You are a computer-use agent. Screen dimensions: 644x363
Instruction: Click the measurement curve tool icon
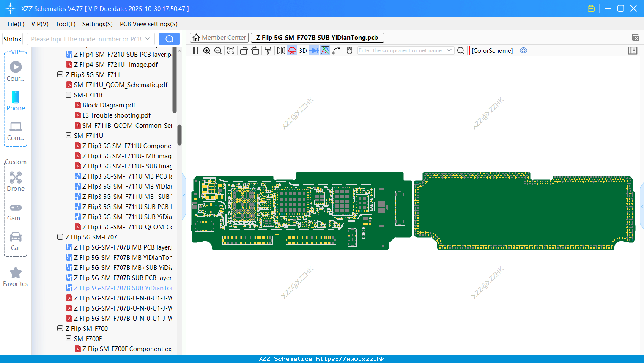(337, 50)
